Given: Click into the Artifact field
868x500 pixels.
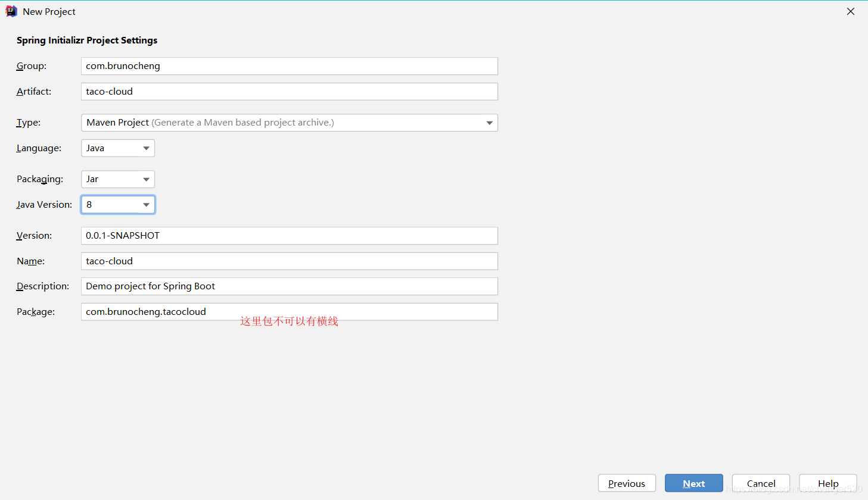Looking at the screenshot, I should coord(290,92).
